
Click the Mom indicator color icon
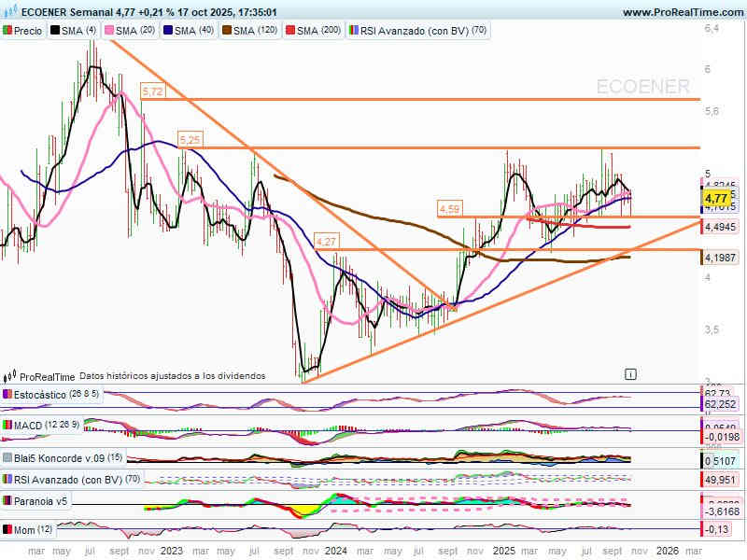pyautogui.click(x=7, y=530)
